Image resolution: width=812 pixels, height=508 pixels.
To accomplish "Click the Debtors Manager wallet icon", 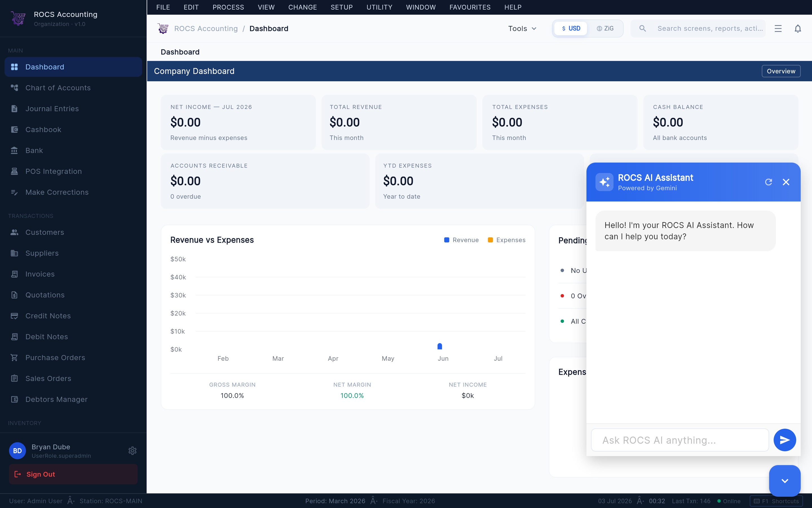I will (14, 399).
